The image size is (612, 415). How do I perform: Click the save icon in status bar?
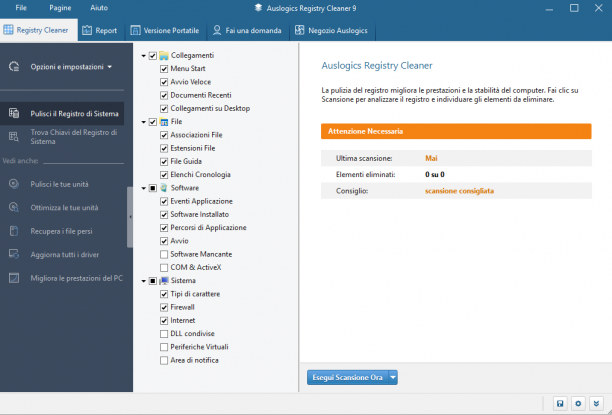[x=560, y=403]
